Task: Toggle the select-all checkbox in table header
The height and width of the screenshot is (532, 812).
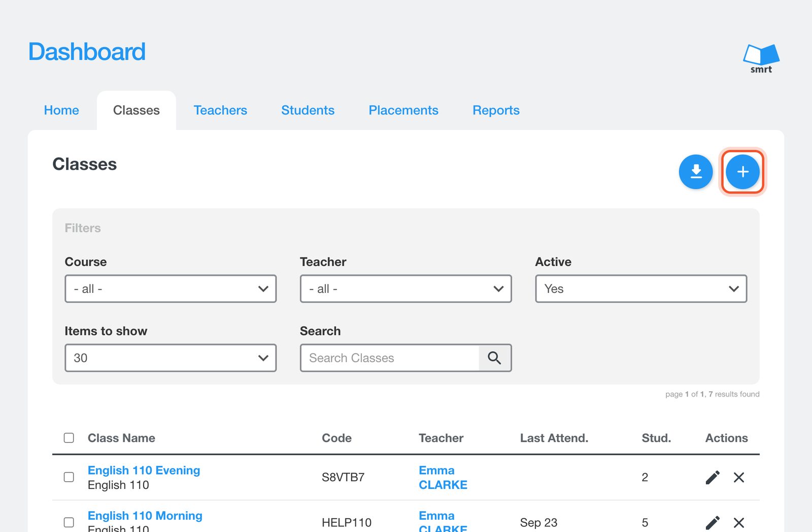Action: pyautogui.click(x=69, y=438)
